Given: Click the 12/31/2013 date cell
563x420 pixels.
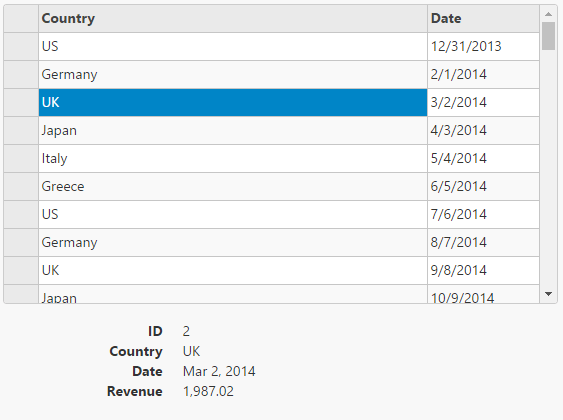Looking at the screenshot, I should click(x=483, y=47).
